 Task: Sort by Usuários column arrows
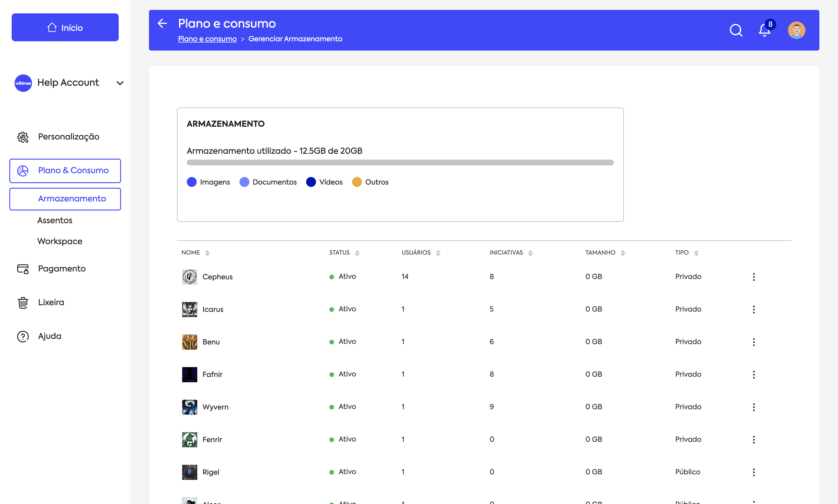[438, 253]
